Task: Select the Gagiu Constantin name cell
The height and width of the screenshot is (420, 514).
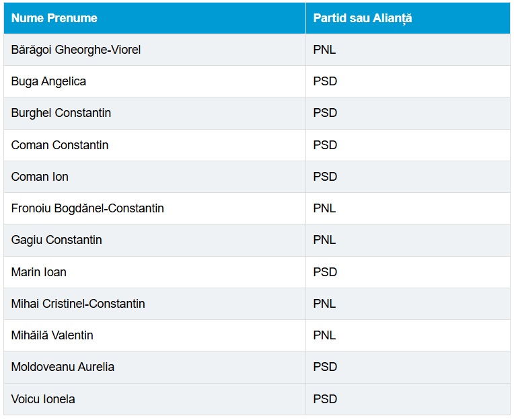Action: tap(57, 240)
